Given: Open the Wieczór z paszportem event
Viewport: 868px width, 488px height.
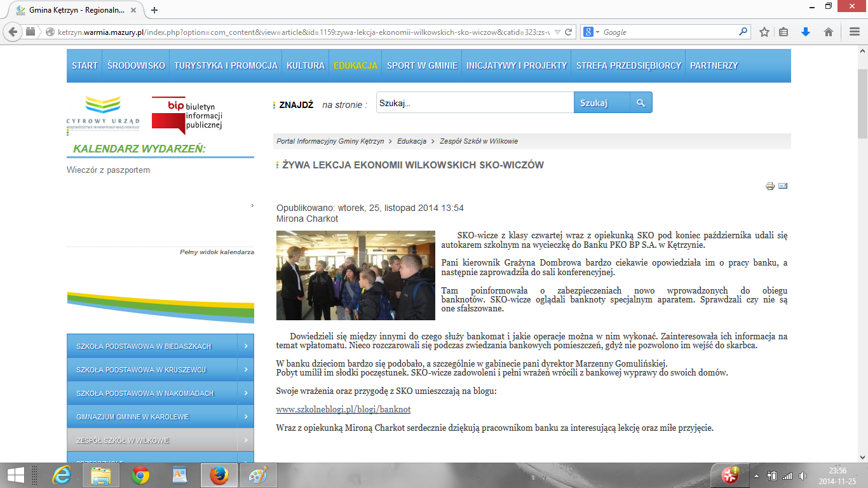Looking at the screenshot, I should (108, 170).
